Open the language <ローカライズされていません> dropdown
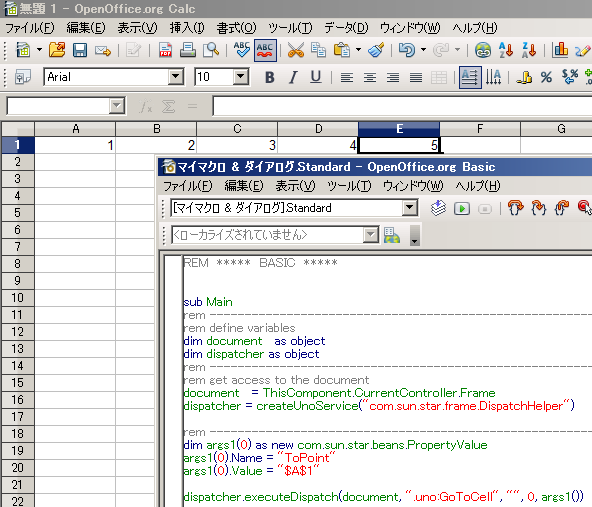Image resolution: width=592 pixels, height=507 pixels. click(x=371, y=235)
